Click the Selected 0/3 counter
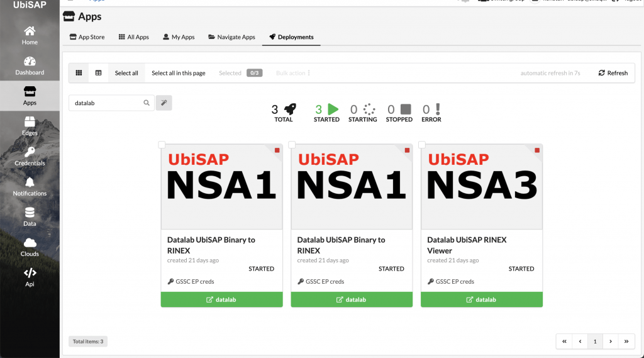Screen dimensions: 644x358 (x=240, y=73)
